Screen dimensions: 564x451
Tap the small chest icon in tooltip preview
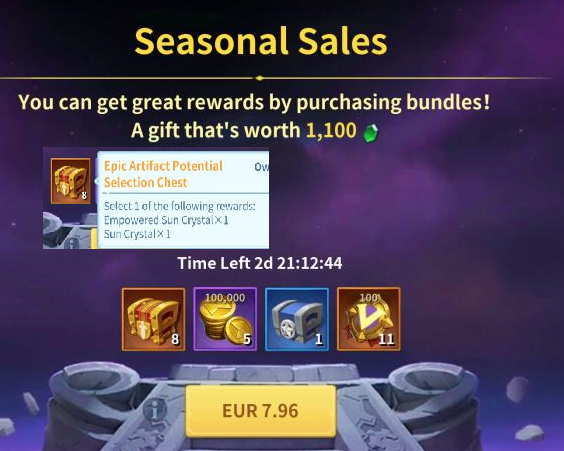click(x=70, y=181)
